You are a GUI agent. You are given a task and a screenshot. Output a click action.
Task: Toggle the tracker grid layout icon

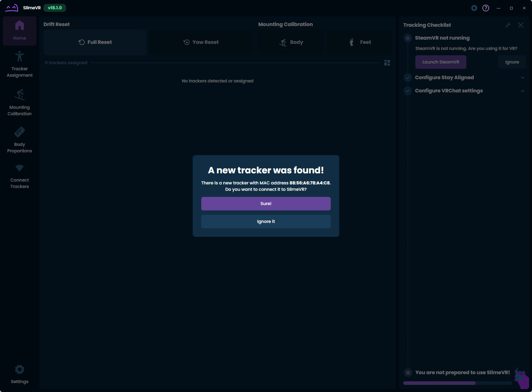coord(387,63)
